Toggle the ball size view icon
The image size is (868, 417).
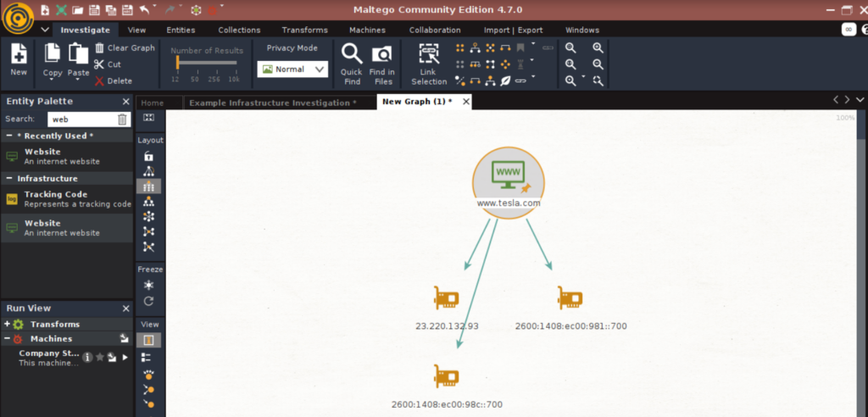pyautogui.click(x=148, y=374)
